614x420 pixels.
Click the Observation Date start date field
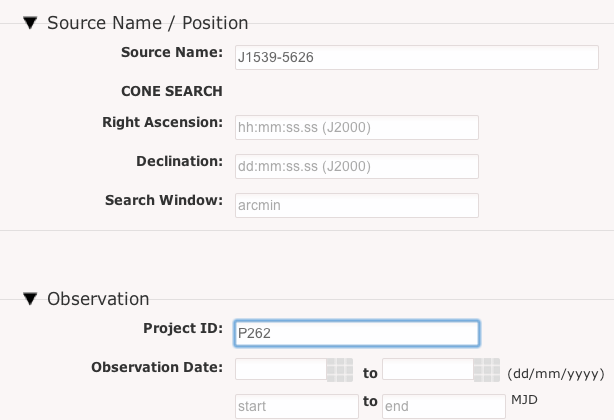point(281,369)
